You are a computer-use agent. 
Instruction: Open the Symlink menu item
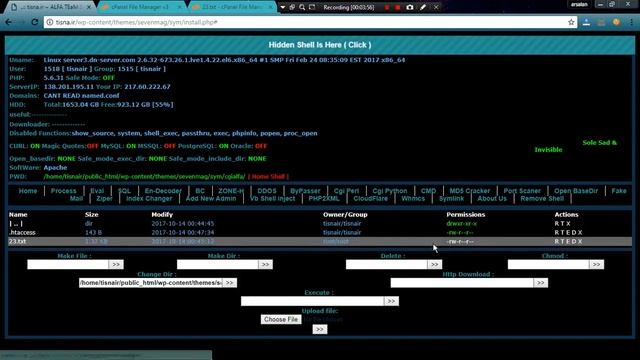(x=451, y=198)
